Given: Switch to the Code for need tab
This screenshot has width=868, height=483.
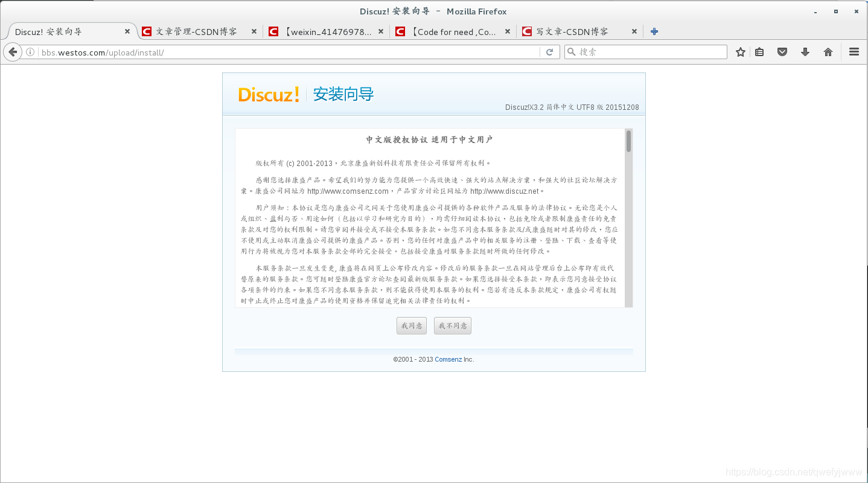Looking at the screenshot, I should pyautogui.click(x=453, y=31).
